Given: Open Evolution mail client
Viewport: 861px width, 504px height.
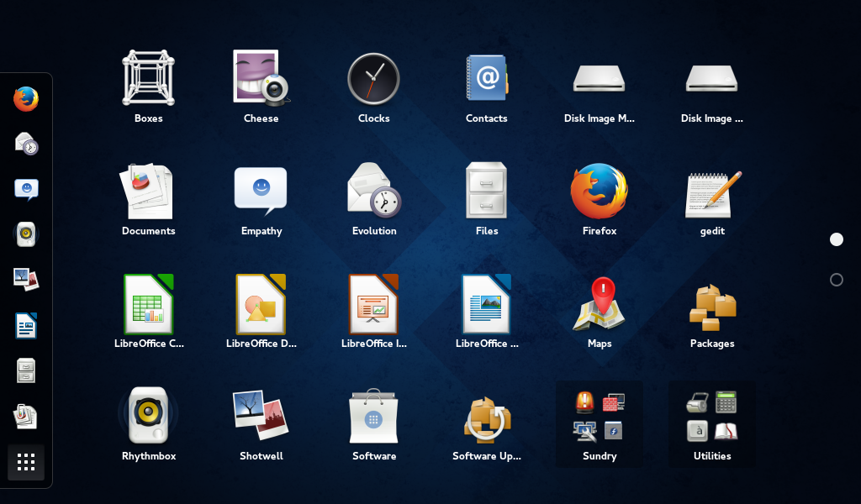Looking at the screenshot, I should (373, 191).
